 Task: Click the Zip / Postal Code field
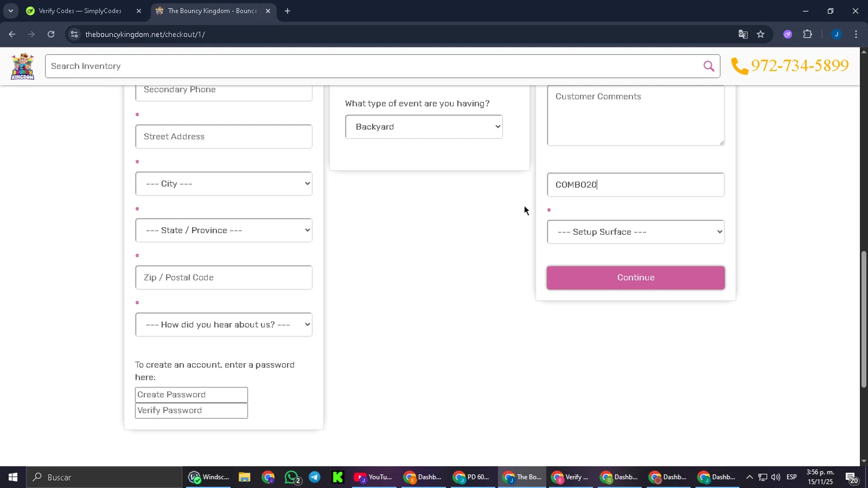pos(224,278)
